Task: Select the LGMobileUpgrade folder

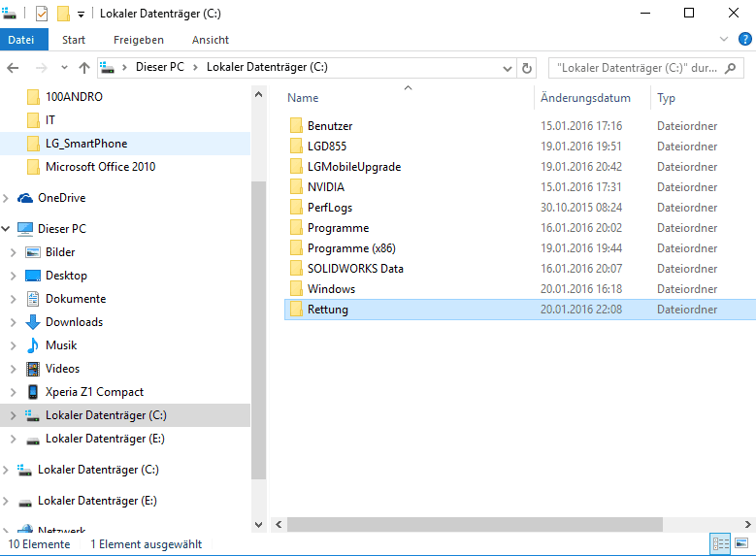Action: tap(354, 167)
